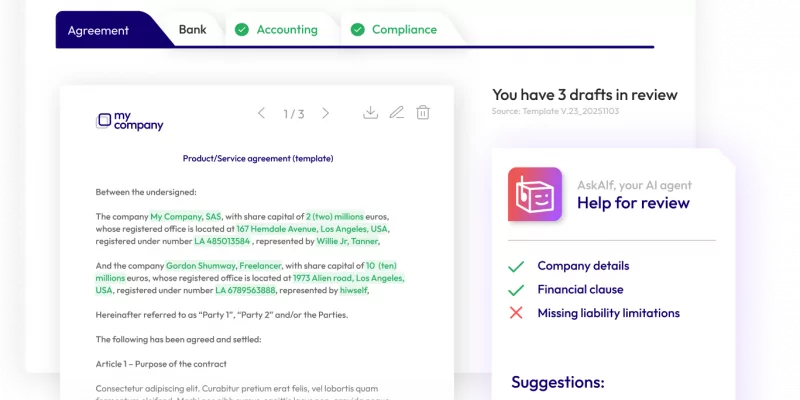Click Source: Template V.23_20251103 text
800x400 pixels.
[x=555, y=111]
